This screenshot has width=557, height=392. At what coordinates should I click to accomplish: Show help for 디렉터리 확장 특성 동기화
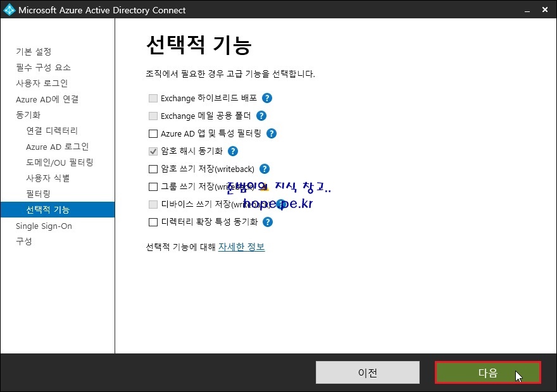point(268,222)
